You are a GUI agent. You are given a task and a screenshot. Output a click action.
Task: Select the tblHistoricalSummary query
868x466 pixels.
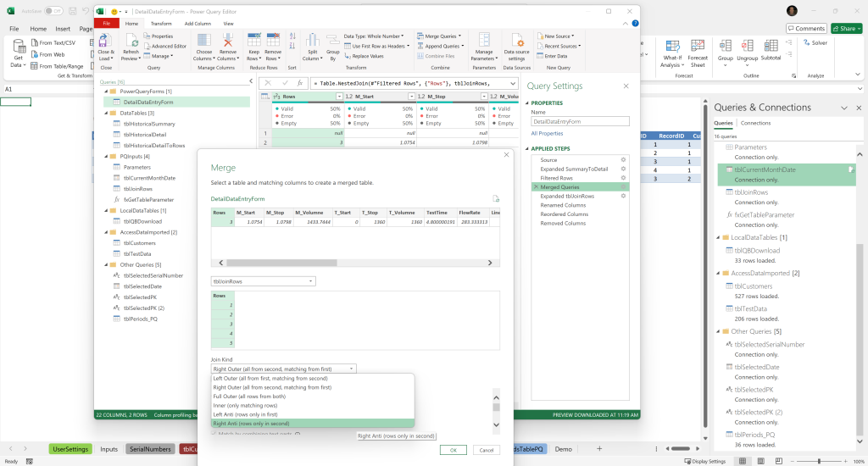point(149,124)
